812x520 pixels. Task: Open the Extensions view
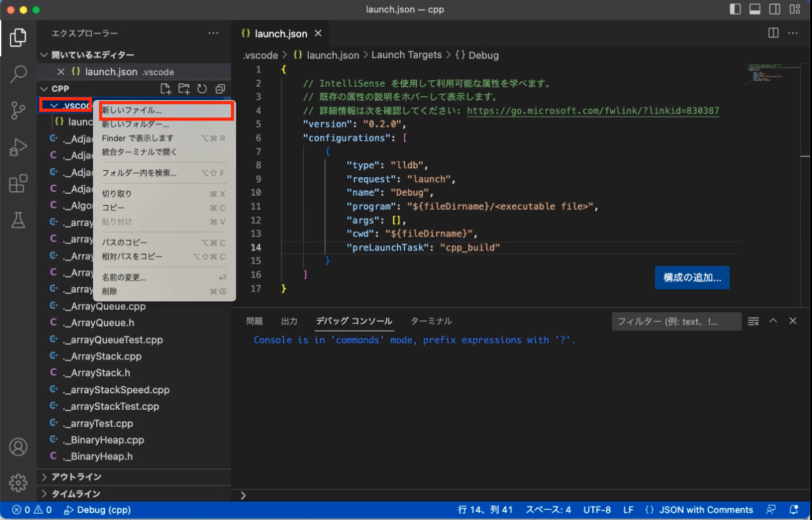[18, 184]
